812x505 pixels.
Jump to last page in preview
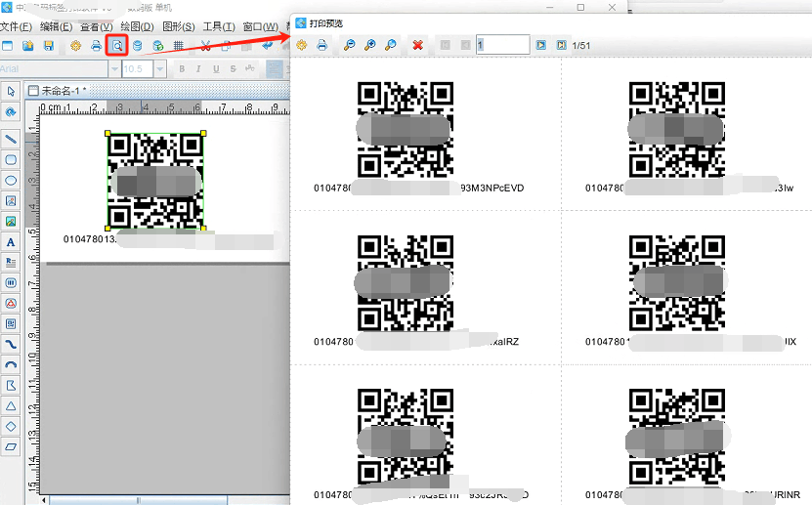pos(561,46)
